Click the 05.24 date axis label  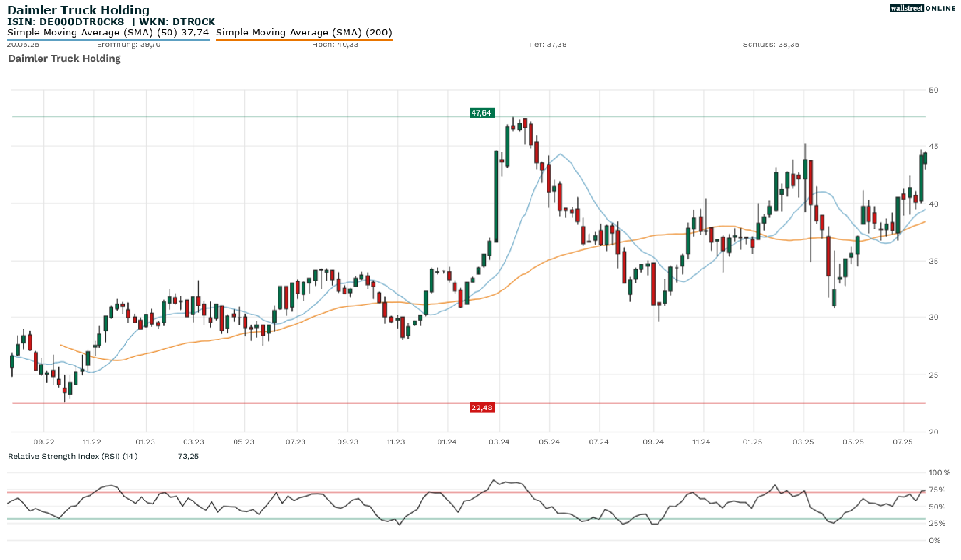point(549,442)
